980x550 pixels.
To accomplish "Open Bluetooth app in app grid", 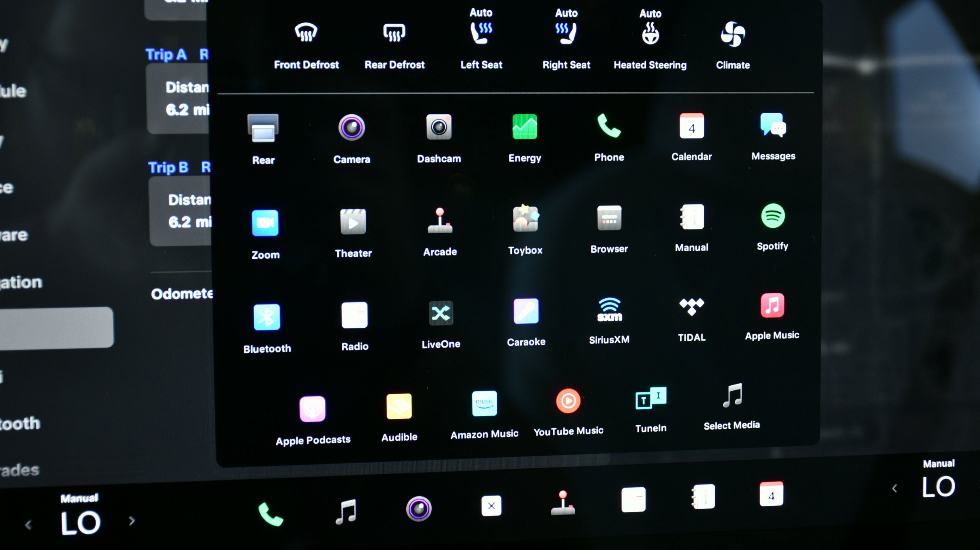I will pyautogui.click(x=267, y=329).
